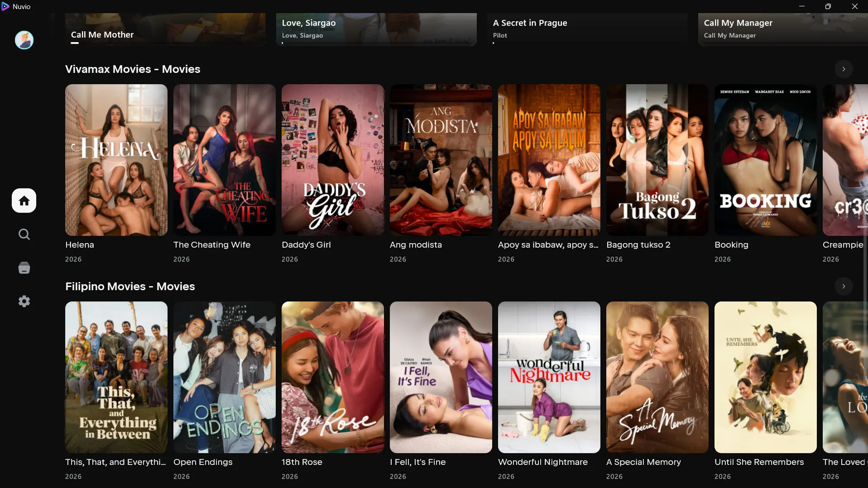This screenshot has width=868, height=488.
Task: Open the user profile avatar
Action: (24, 40)
